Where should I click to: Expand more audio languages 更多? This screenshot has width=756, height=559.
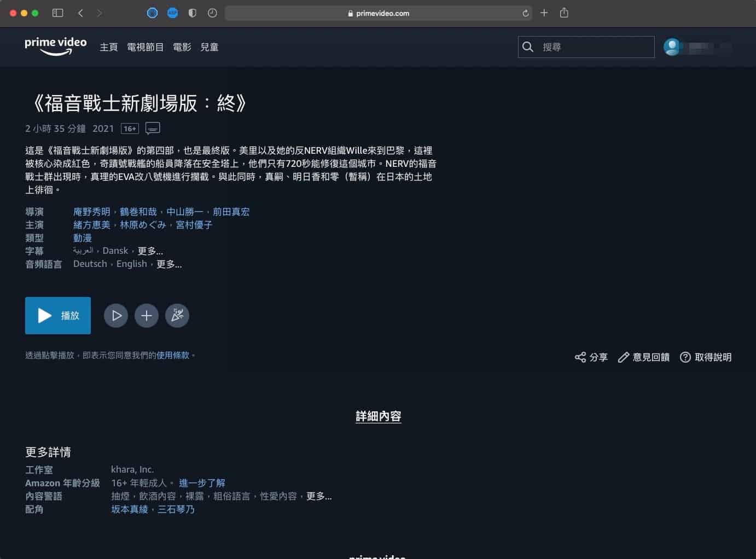click(x=169, y=264)
